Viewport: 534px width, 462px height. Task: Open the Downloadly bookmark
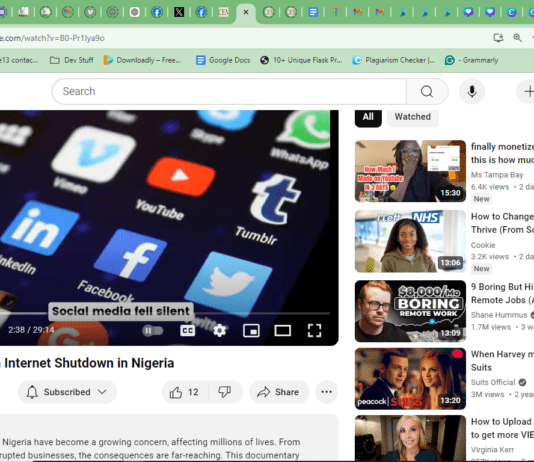(142, 60)
